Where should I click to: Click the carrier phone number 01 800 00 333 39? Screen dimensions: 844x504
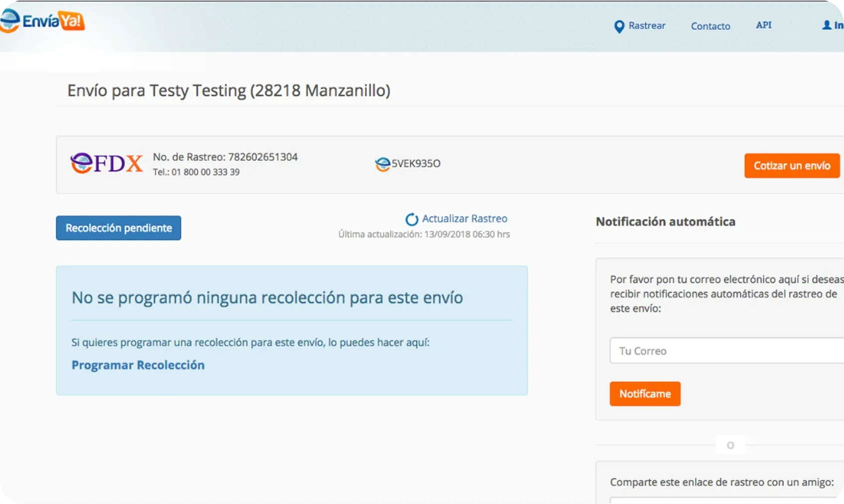click(x=205, y=172)
